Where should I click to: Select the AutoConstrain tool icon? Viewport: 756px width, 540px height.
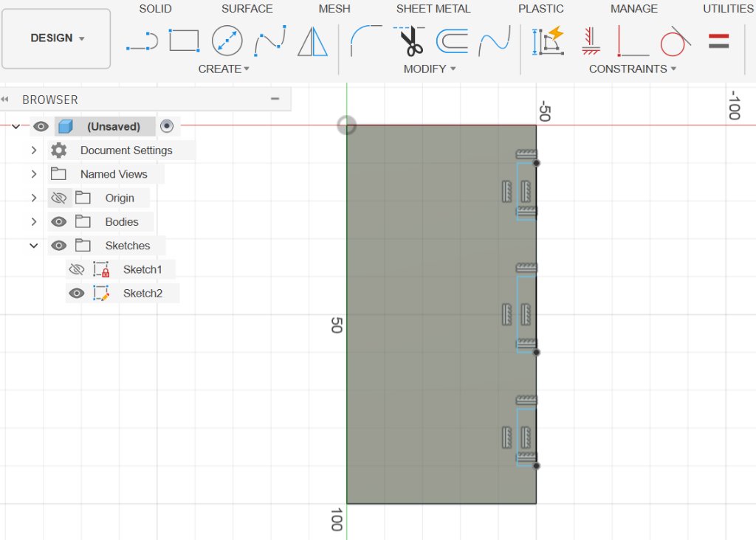[549, 41]
